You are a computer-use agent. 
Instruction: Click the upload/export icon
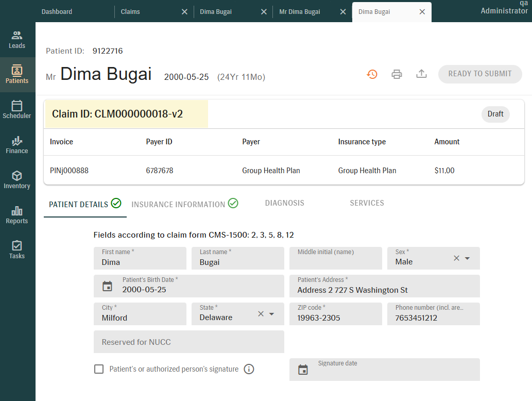pyautogui.click(x=421, y=74)
